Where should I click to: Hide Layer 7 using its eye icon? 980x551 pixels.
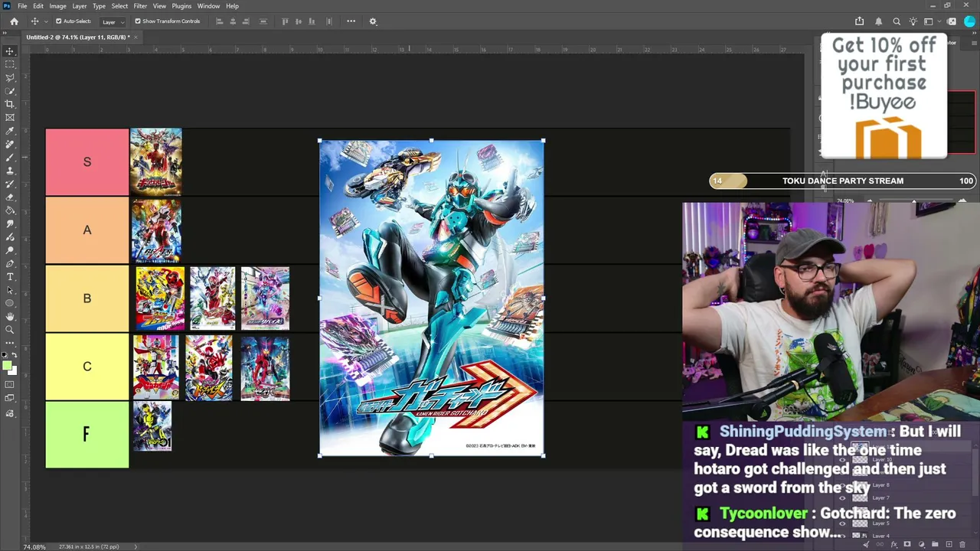click(x=843, y=498)
